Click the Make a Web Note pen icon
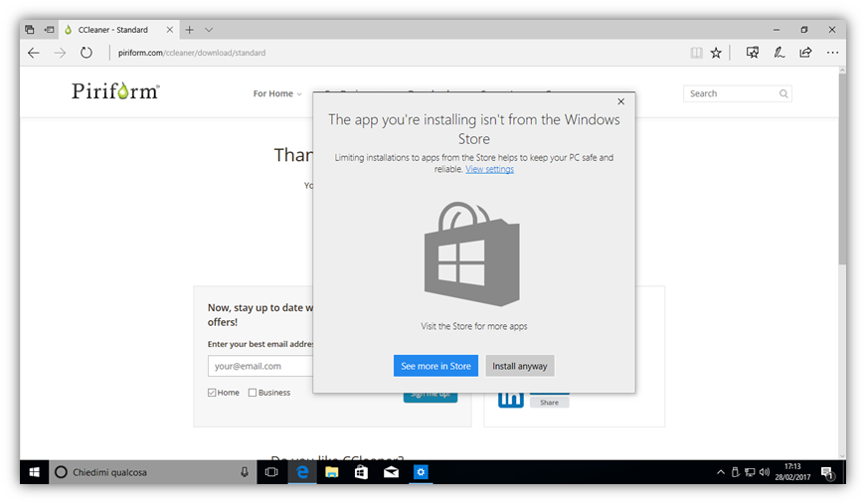Screen dimensions: 866x504 [x=779, y=53]
